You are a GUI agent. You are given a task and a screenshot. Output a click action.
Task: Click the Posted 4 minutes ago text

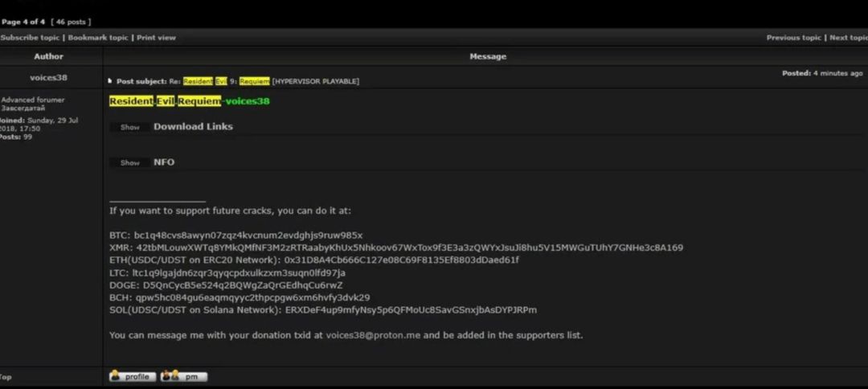822,73
